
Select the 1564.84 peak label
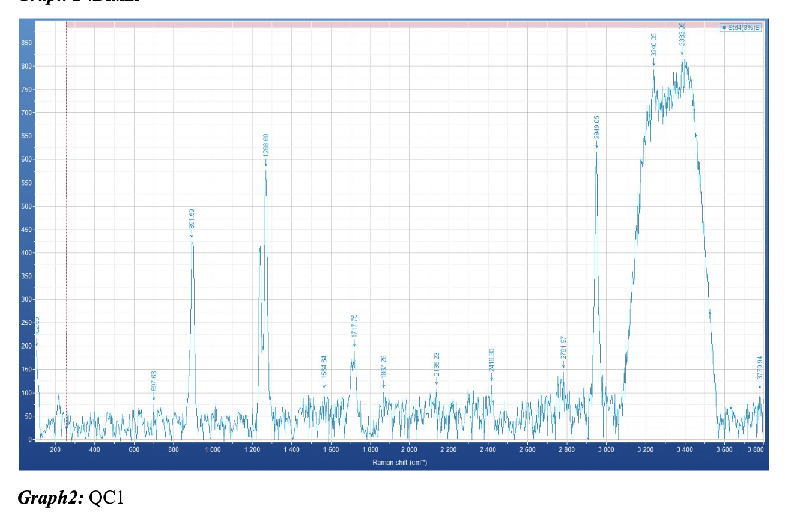coord(324,367)
